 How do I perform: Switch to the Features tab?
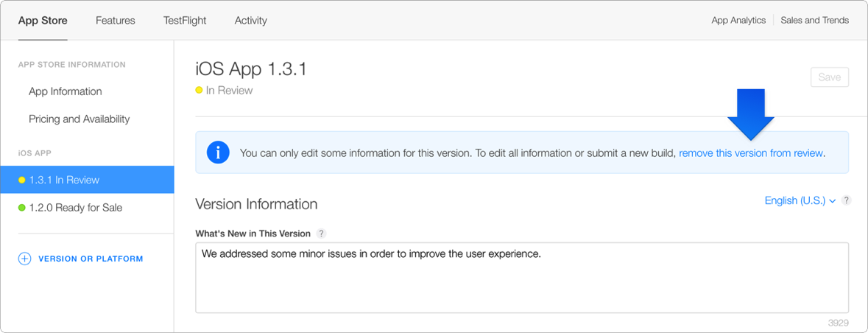tap(115, 21)
